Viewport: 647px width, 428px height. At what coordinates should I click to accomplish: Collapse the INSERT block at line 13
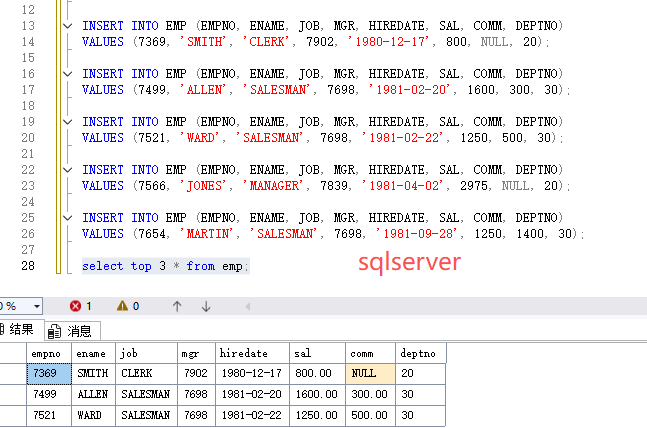click(x=67, y=26)
